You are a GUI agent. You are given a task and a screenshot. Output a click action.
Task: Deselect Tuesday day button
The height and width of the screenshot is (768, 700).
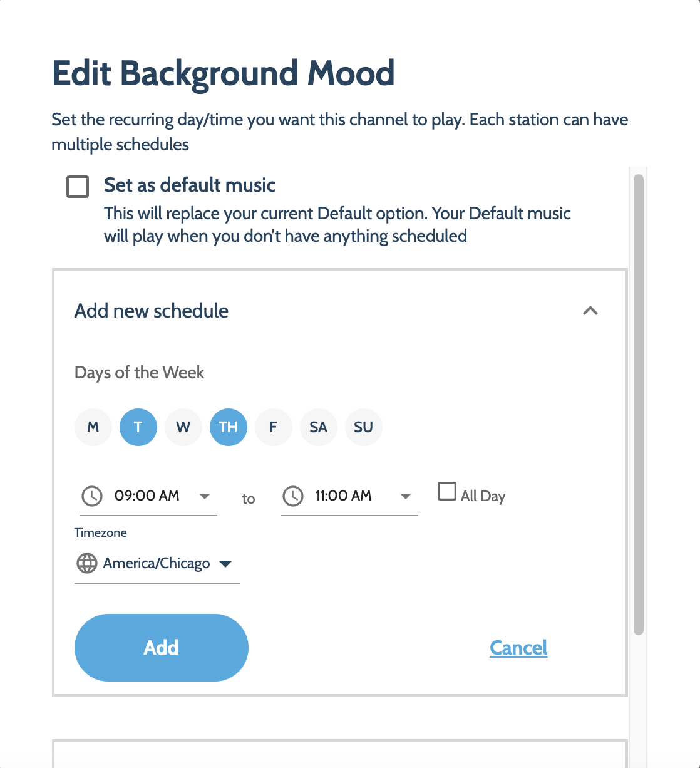[138, 427]
